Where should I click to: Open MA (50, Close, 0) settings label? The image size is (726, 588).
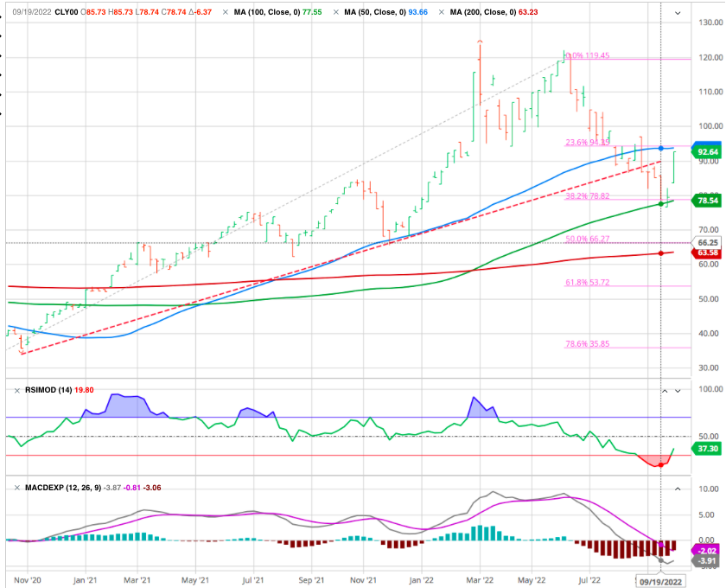point(375,12)
